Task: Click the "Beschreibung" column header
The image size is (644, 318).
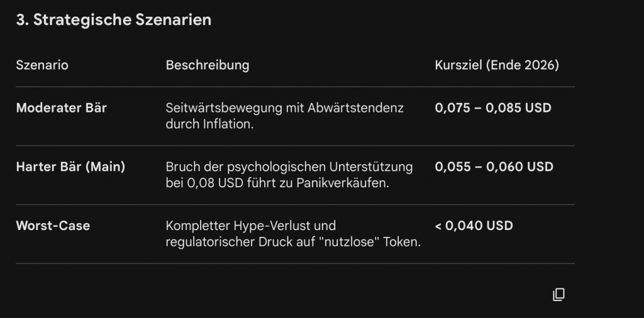Action: click(x=207, y=65)
